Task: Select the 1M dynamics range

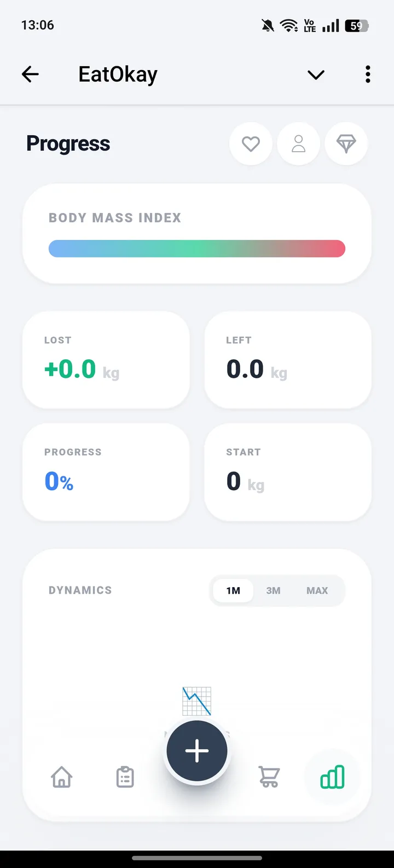Action: (x=233, y=590)
